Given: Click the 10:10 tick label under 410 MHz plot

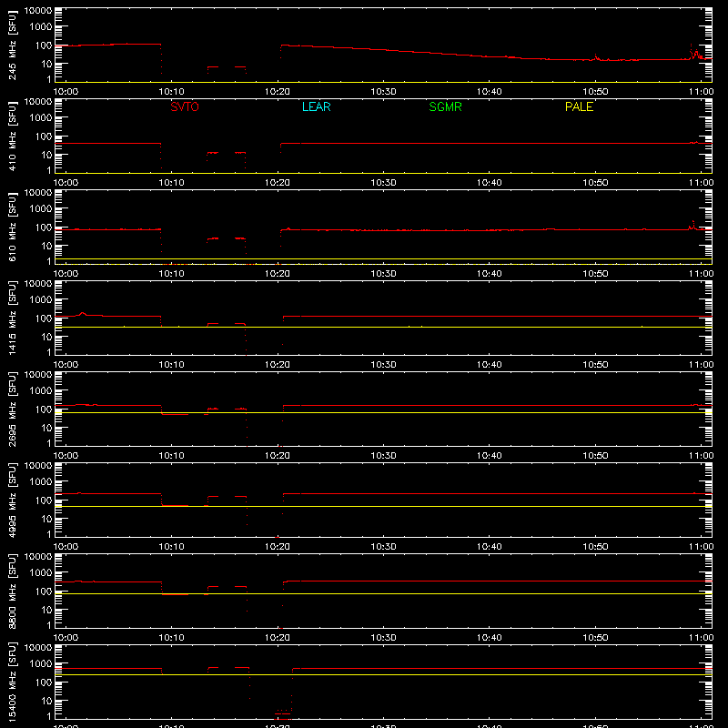Looking at the screenshot, I should (172, 183).
